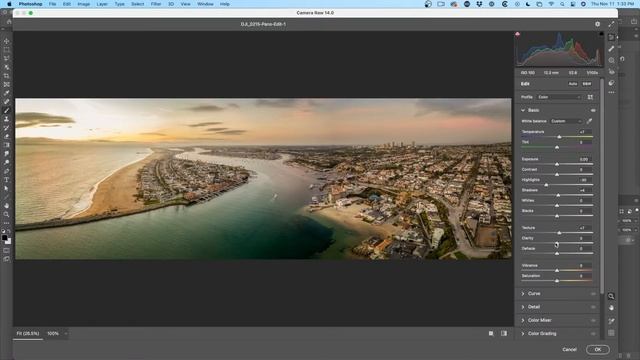The image size is (640, 360).
Task: Open zoom level dropdown next to 100%
Action: point(66,333)
